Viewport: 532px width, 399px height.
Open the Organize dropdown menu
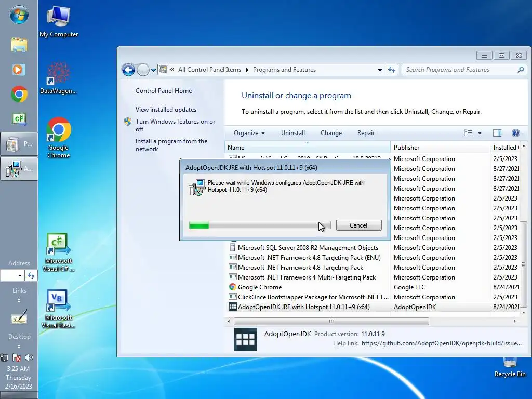[249, 133]
